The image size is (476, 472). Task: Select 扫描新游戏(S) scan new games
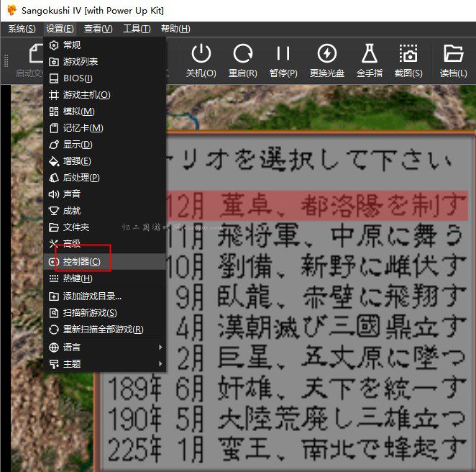pos(105,313)
